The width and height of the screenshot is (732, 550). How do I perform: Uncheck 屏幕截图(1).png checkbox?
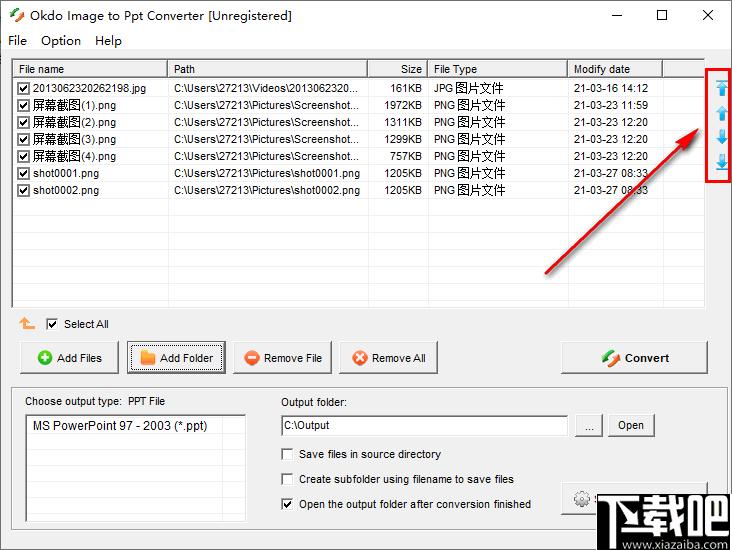[x=23, y=105]
